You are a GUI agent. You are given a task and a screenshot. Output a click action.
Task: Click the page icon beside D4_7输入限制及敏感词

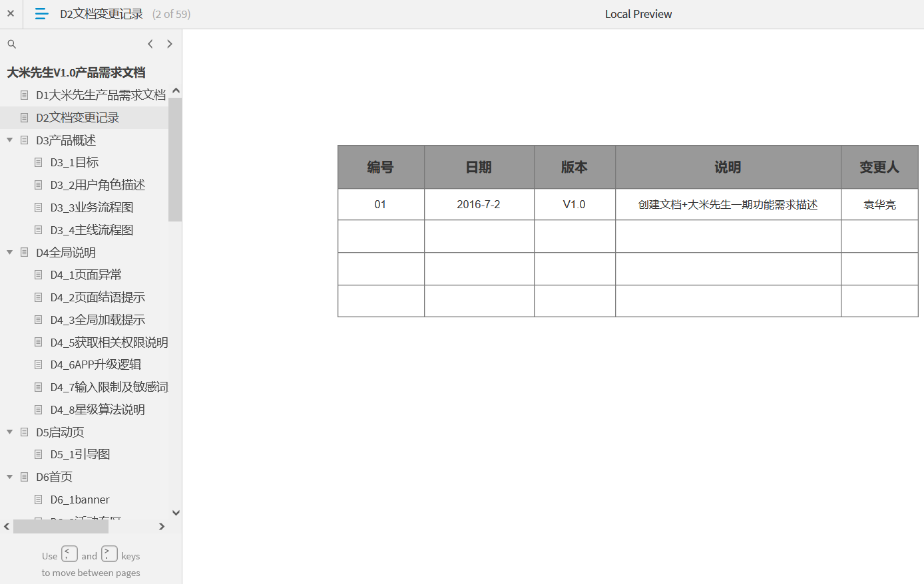(39, 387)
